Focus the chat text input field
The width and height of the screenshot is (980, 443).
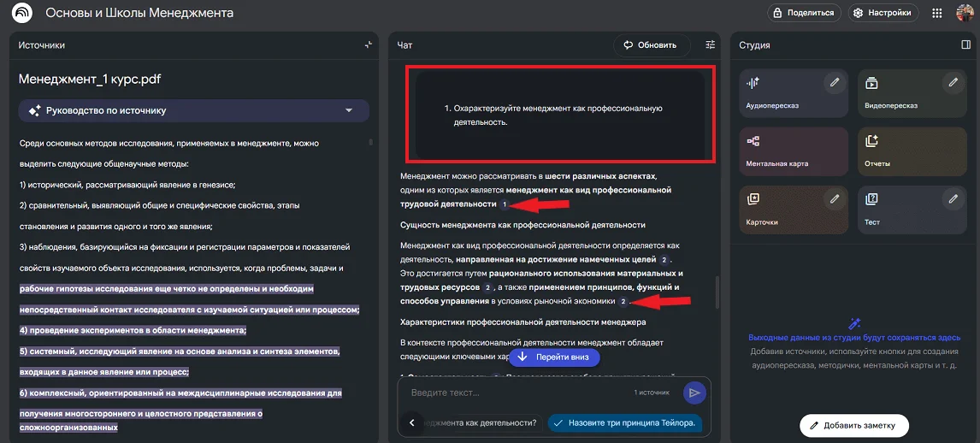click(513, 393)
